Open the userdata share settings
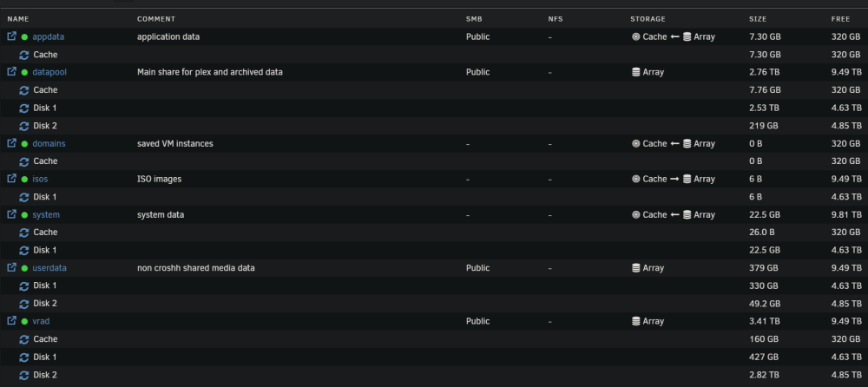 coord(49,268)
